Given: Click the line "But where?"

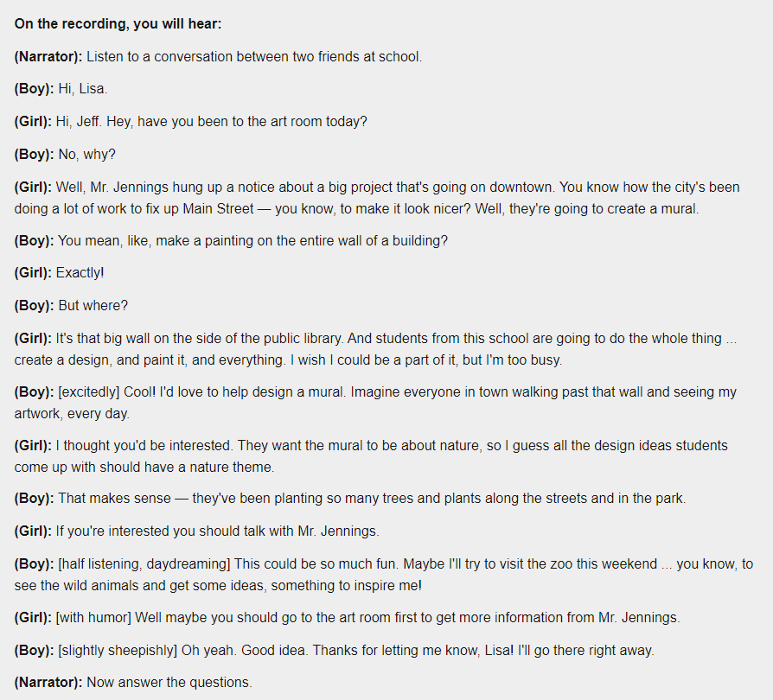Looking at the screenshot, I should 90,306.
